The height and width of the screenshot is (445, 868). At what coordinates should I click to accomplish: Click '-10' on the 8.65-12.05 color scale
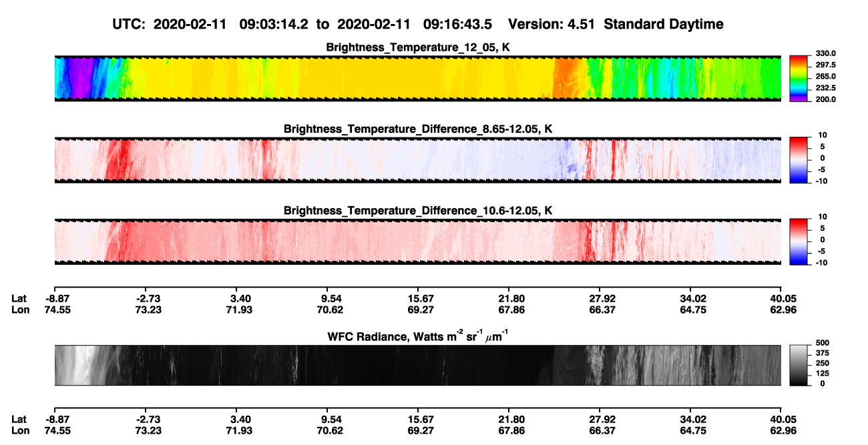pyautogui.click(x=821, y=181)
